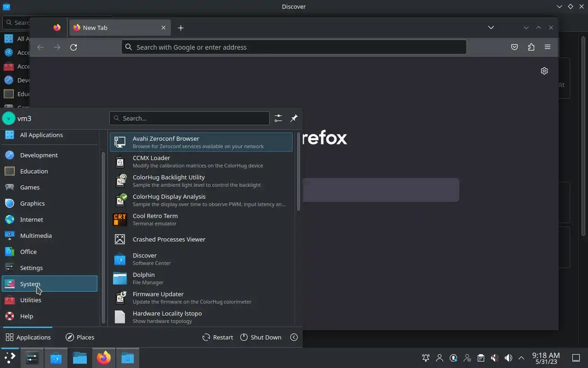Viewport: 588px width, 368px height.
Task: Select the Games category
Action: [x=50, y=187]
